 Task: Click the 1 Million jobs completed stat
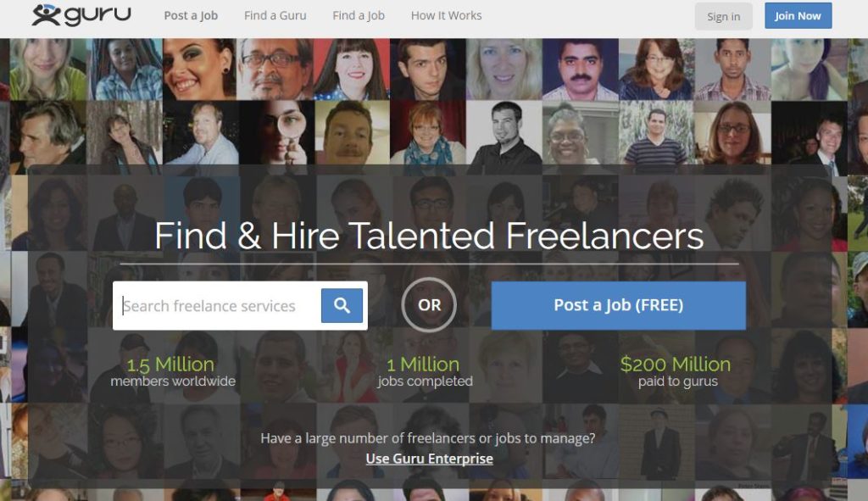point(426,371)
